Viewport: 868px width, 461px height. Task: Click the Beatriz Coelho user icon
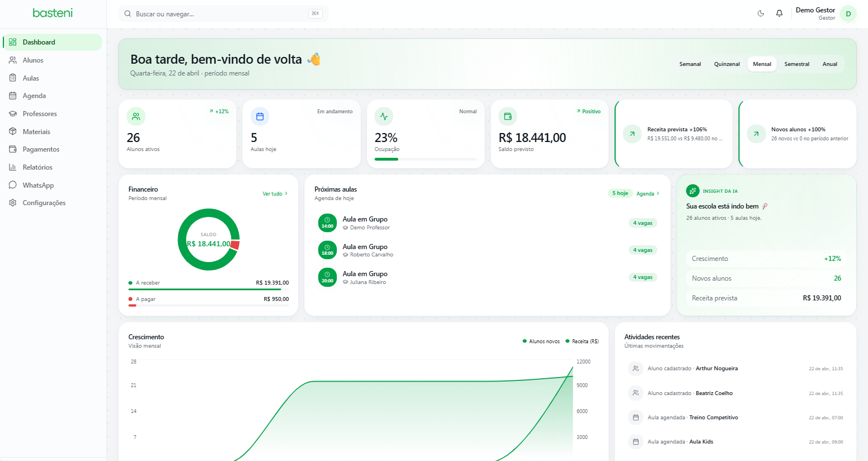tap(635, 393)
